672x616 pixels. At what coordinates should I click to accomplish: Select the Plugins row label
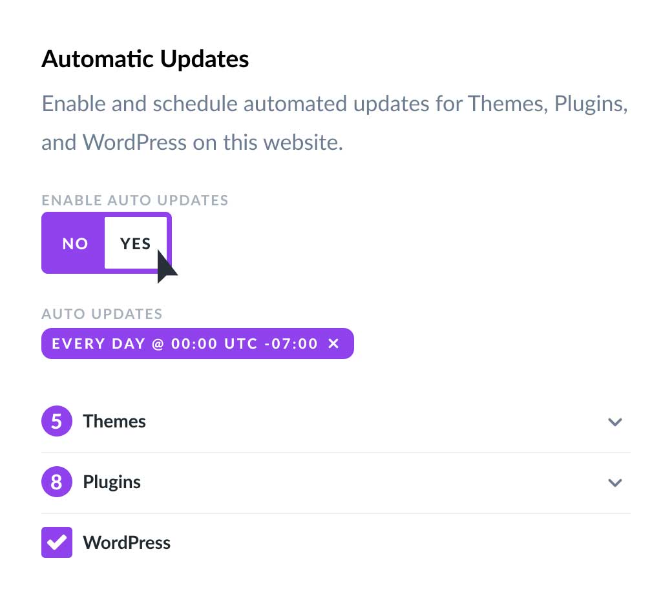click(111, 482)
